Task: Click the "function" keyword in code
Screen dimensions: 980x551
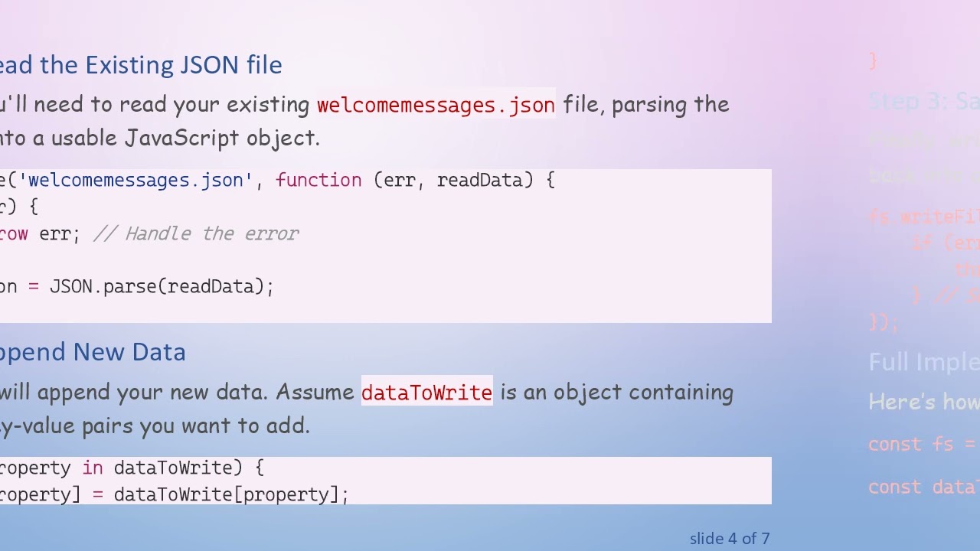Action: coord(318,180)
